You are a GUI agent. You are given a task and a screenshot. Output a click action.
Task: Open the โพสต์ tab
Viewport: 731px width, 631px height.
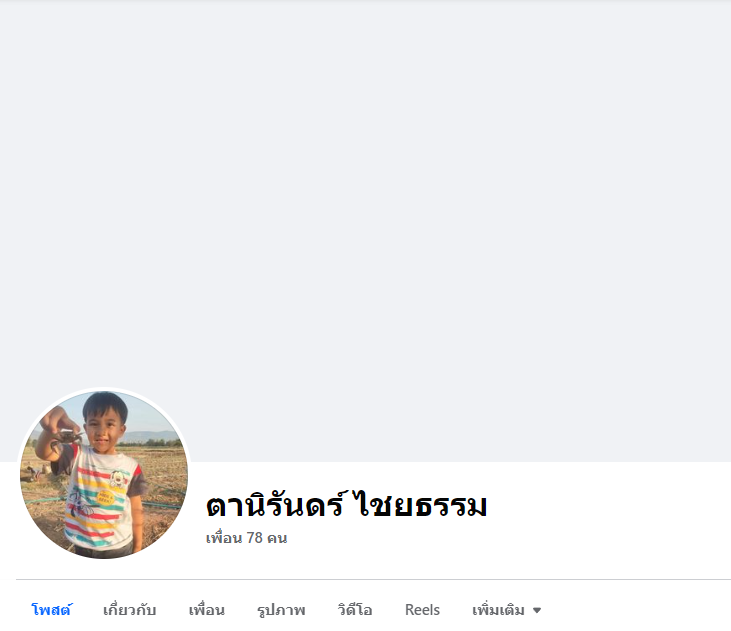pos(51,610)
